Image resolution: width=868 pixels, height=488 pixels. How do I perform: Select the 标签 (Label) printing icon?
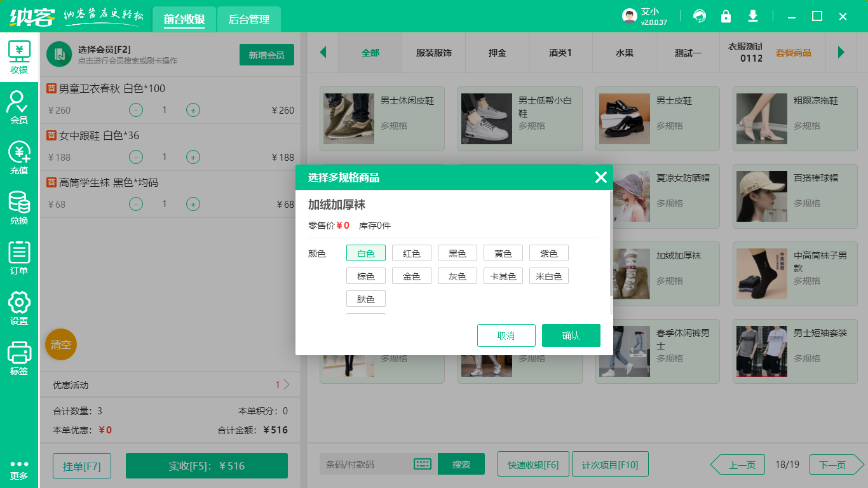[19, 356]
